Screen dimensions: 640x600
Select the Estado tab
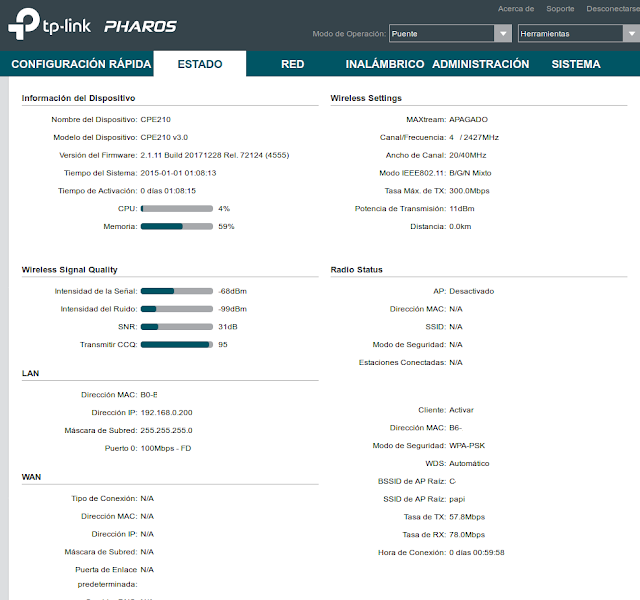click(x=200, y=64)
